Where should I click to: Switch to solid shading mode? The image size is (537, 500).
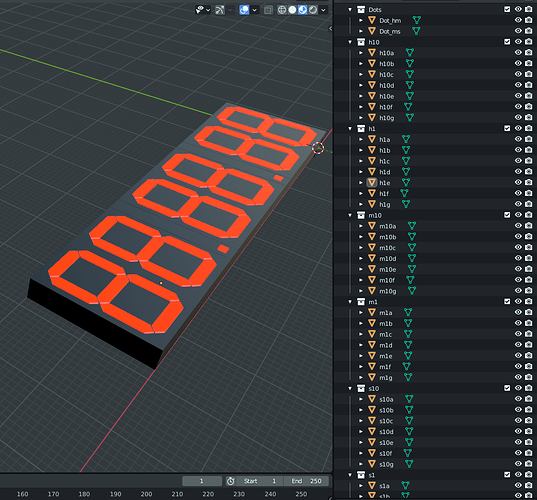coord(292,10)
